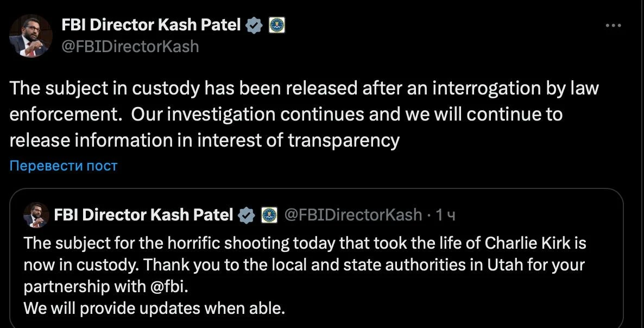
Task: Click the FBI seal badge in quoted post
Action: tap(269, 215)
